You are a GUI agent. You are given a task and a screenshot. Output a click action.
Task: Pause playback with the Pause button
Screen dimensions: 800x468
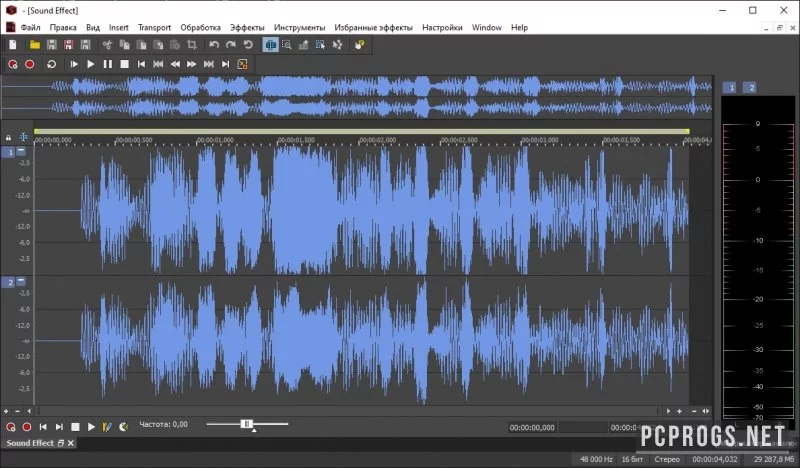108,64
